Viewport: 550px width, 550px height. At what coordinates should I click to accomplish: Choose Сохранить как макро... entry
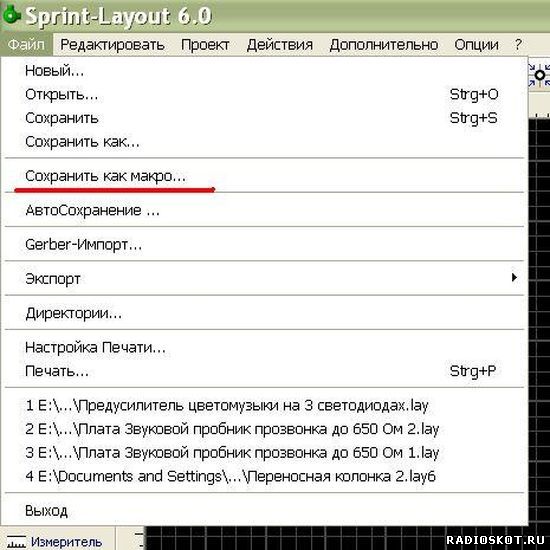coord(264,176)
